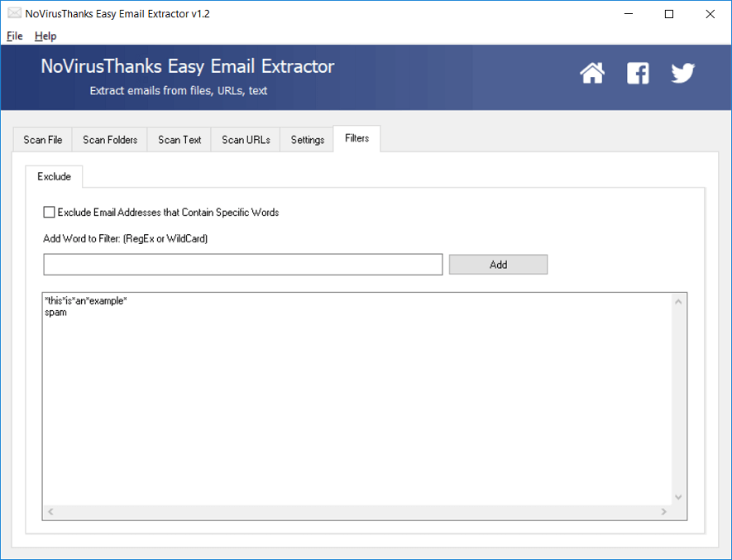Switch to the Scan URLs tab
732x560 pixels.
pos(246,140)
